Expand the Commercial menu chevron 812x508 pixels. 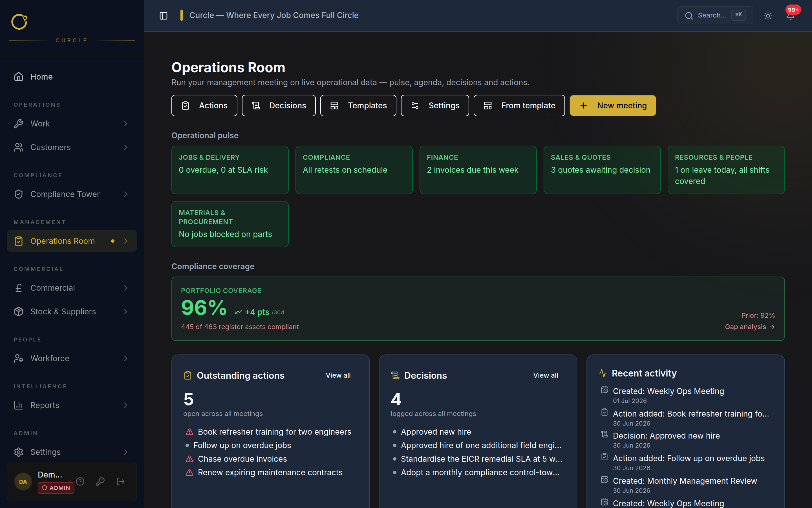click(126, 288)
